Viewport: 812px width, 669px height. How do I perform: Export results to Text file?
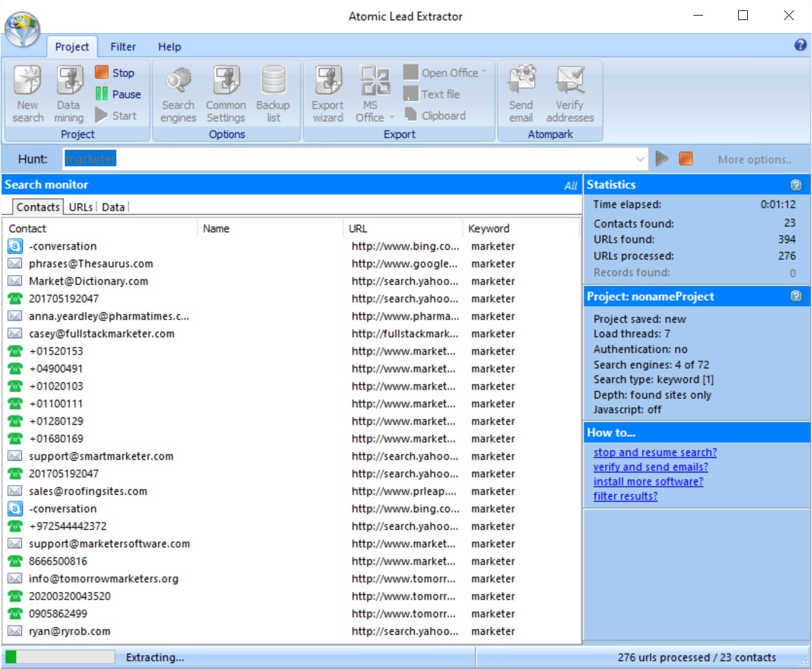pos(432,94)
